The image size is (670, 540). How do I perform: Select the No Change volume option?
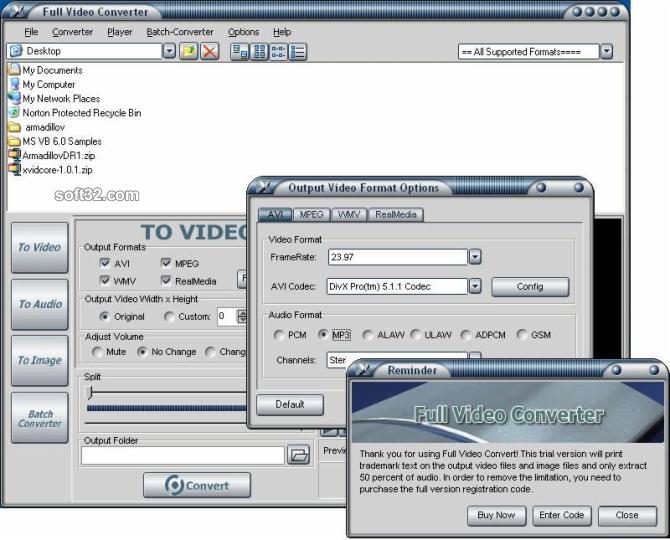142,352
